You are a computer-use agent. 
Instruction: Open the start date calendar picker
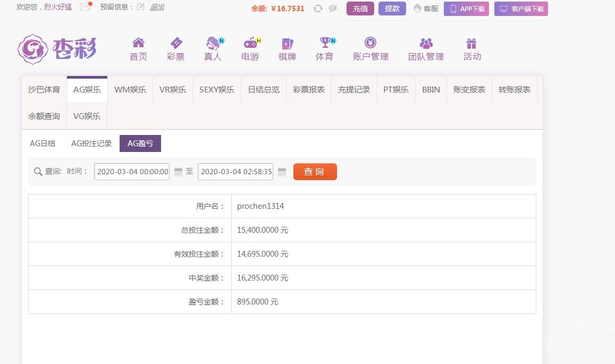[178, 171]
